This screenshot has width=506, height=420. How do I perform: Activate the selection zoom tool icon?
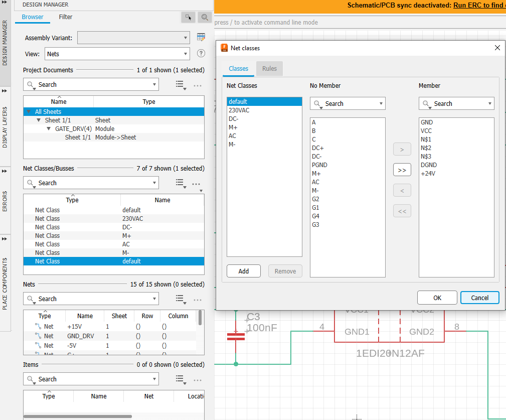(x=205, y=18)
